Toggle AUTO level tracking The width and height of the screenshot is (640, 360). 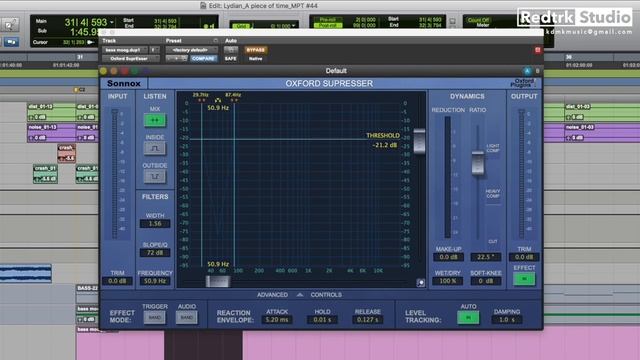click(x=468, y=318)
